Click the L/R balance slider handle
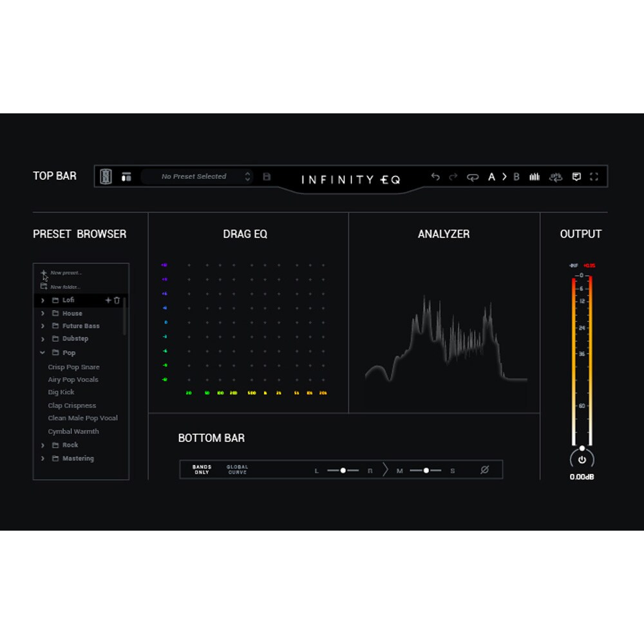Image resolution: width=644 pixels, height=644 pixels. click(343, 471)
